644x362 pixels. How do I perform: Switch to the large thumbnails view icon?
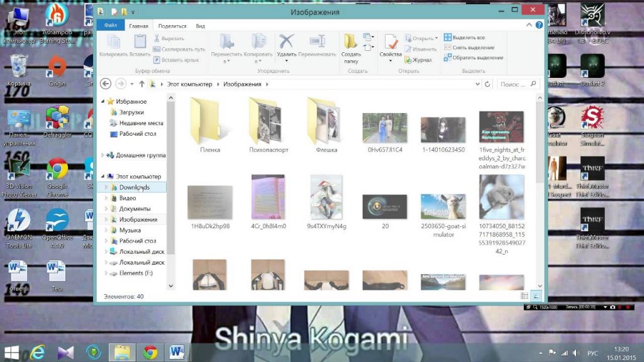click(x=536, y=296)
